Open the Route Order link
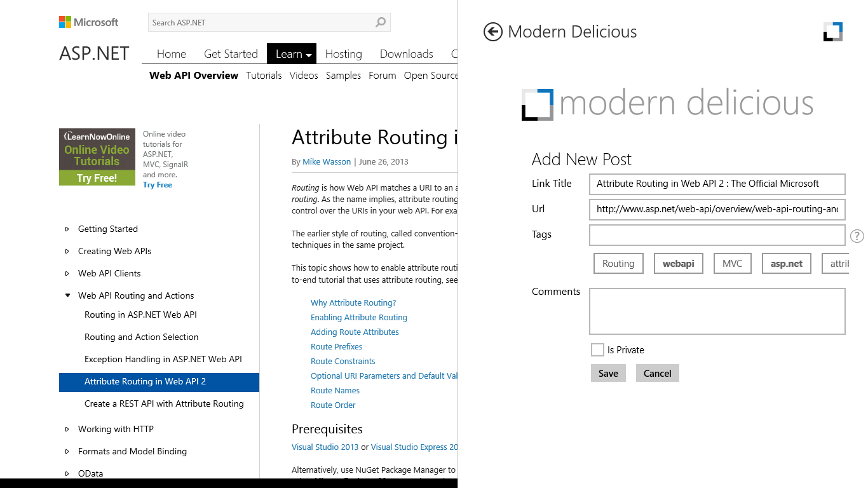 tap(333, 405)
